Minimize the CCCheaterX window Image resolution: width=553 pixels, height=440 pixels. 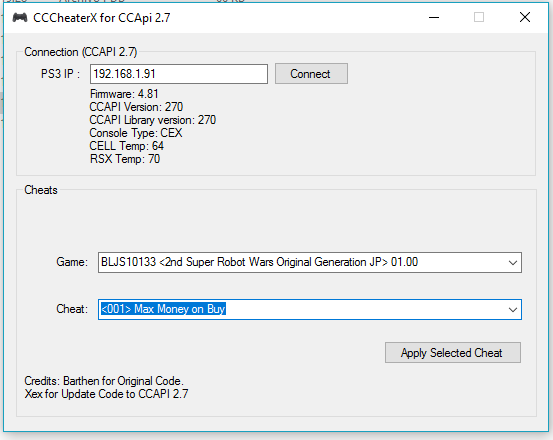tap(434, 17)
